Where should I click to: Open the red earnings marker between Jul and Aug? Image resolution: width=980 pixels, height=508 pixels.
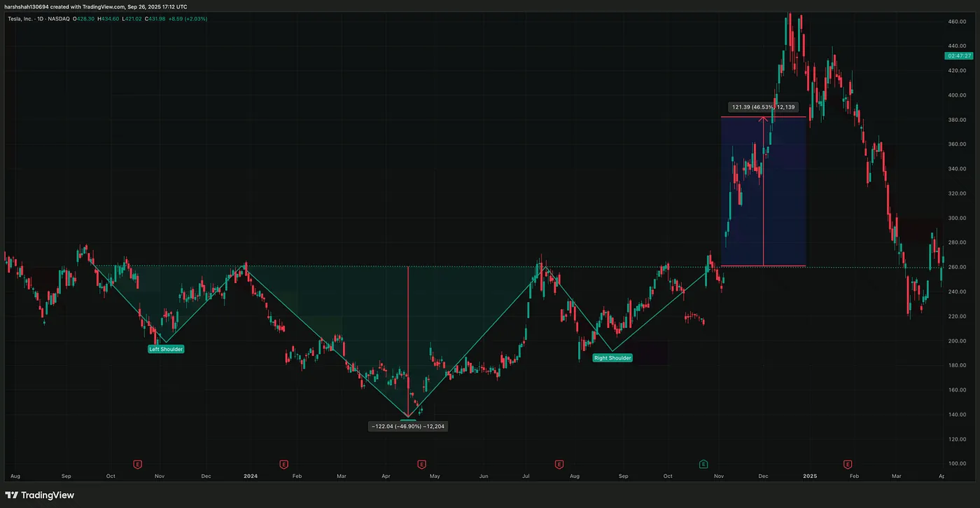click(x=559, y=464)
